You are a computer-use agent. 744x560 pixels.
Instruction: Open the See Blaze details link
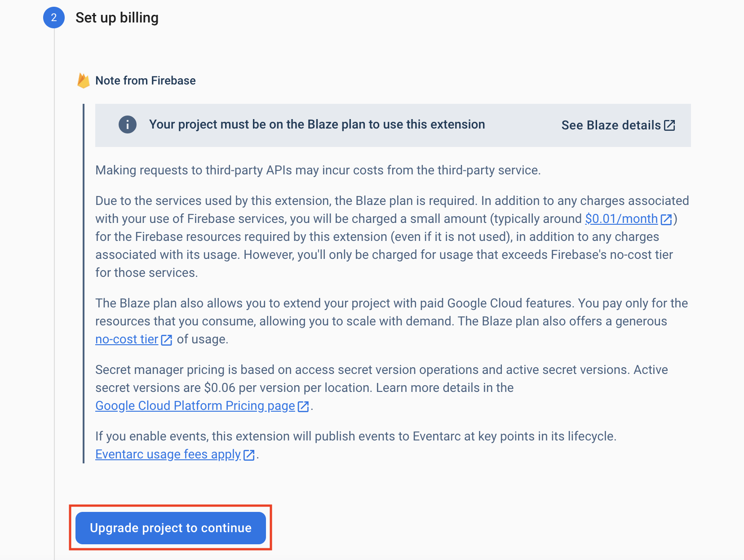(611, 125)
